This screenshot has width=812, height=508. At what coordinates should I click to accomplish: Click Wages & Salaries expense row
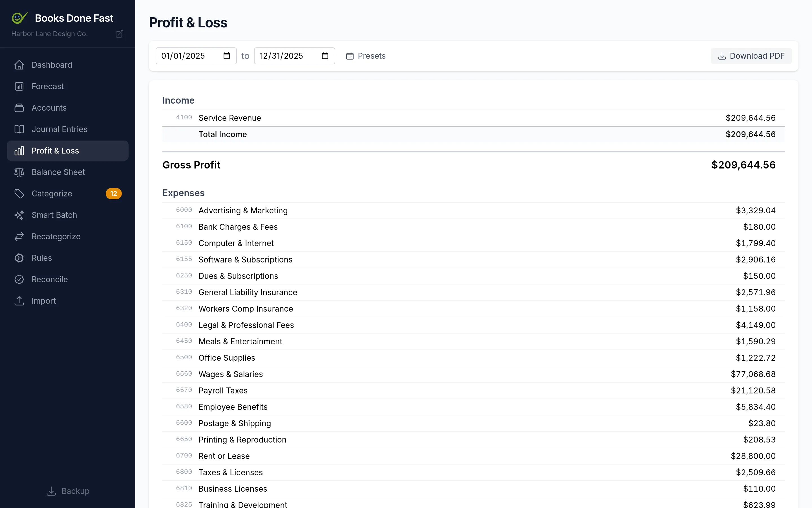click(x=473, y=374)
